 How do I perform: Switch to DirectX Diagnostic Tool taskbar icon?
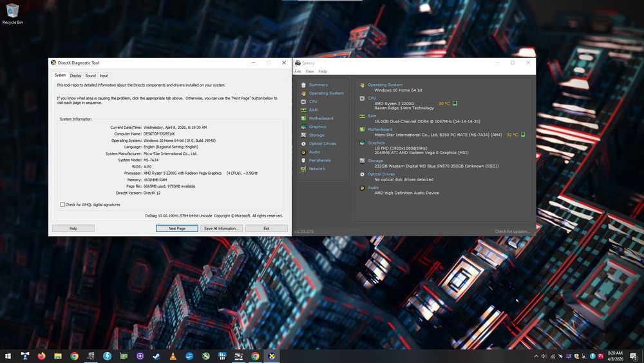[272, 356]
